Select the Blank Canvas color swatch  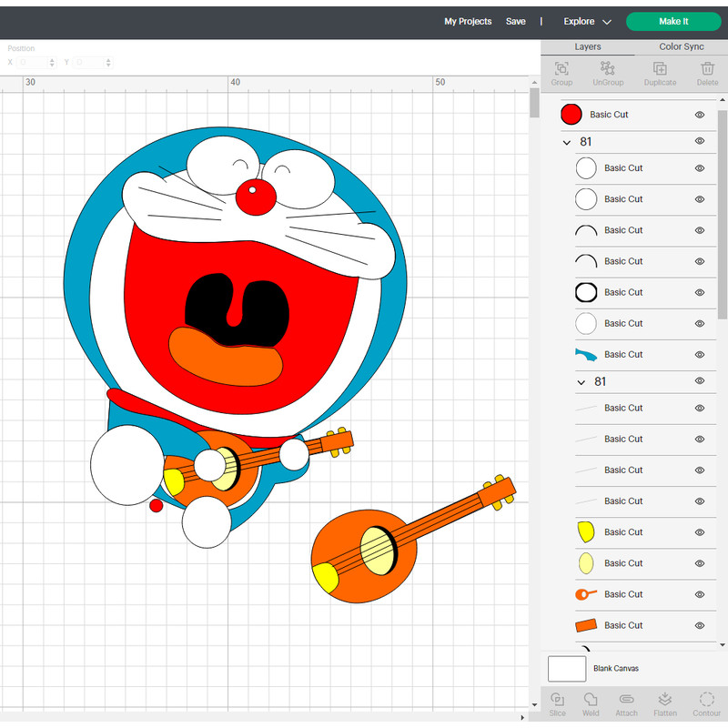click(x=566, y=668)
